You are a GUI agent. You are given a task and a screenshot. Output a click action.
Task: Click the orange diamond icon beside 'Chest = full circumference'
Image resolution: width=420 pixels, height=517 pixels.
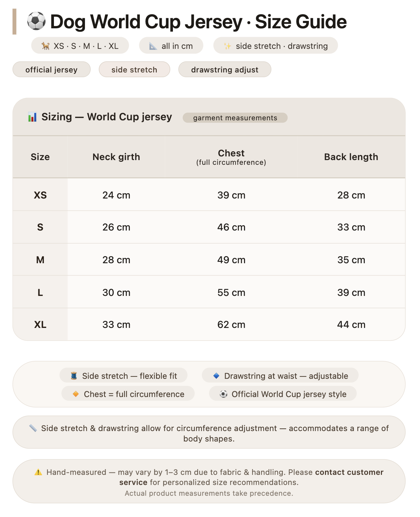[x=76, y=394]
